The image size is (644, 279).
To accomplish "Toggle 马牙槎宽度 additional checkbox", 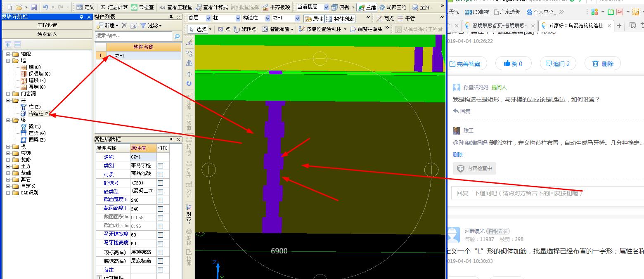I will 161,235.
